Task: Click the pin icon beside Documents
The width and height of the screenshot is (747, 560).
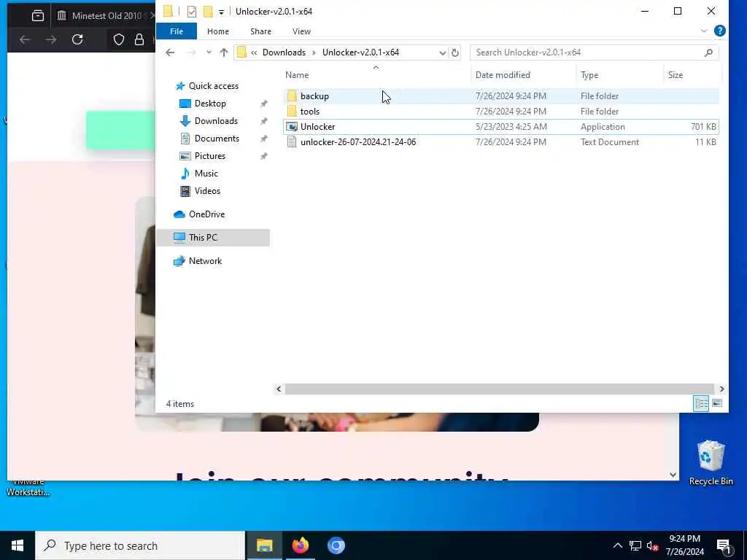Action: 263,139
